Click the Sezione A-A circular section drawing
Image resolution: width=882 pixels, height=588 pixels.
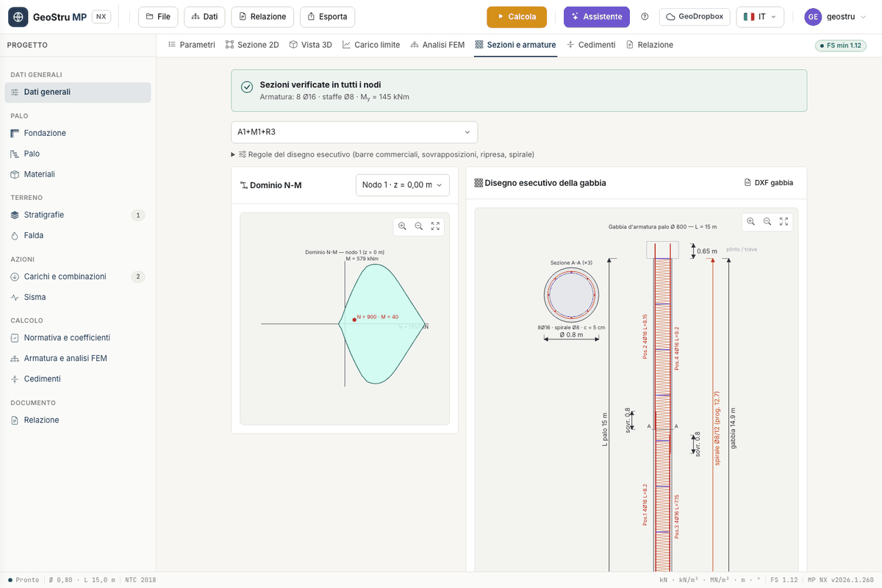(x=571, y=294)
